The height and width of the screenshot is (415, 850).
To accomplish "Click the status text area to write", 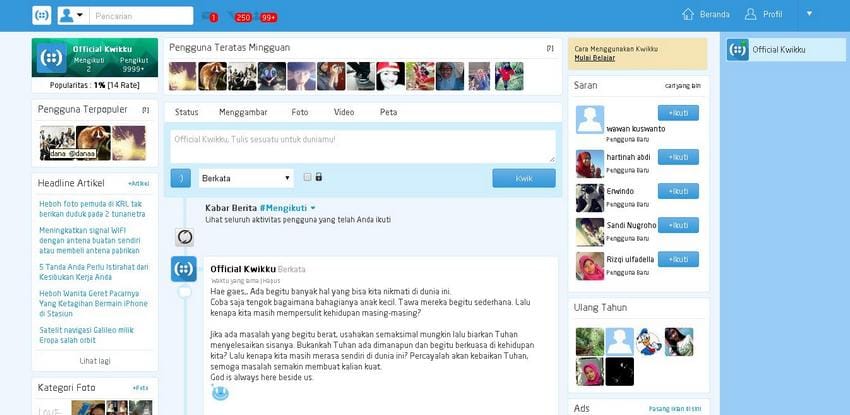I will point(362,145).
